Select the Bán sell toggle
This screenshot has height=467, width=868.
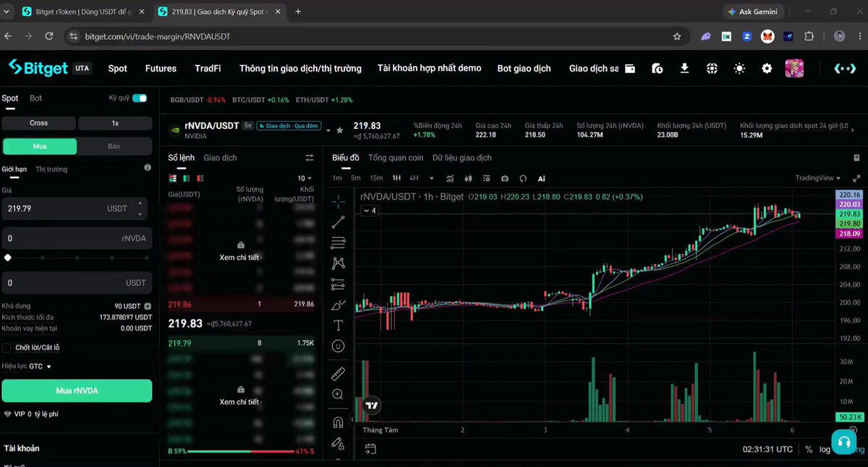[114, 146]
